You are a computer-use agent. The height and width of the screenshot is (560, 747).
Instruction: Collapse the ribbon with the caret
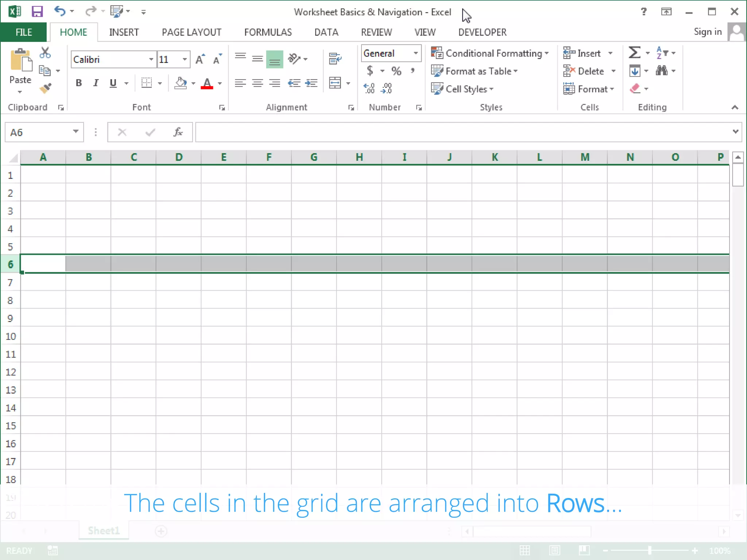pyautogui.click(x=735, y=107)
